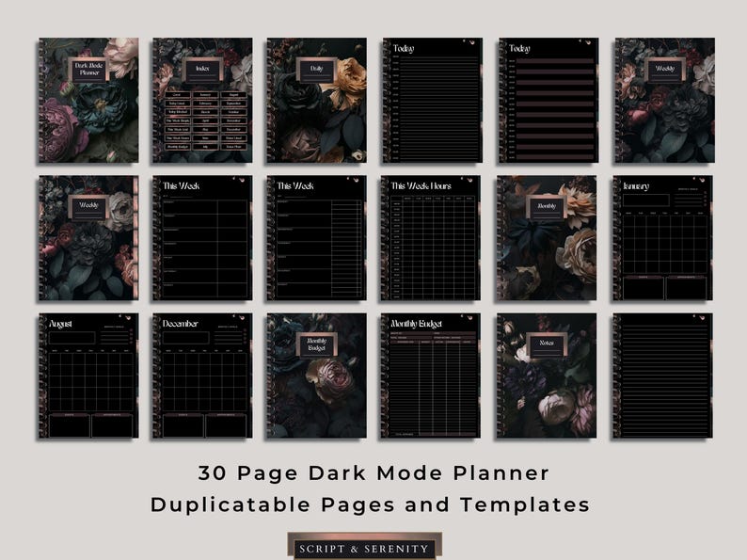Image resolution: width=747 pixels, height=560 pixels.
Task: Open the Today page with lined rows
Action: point(432,100)
